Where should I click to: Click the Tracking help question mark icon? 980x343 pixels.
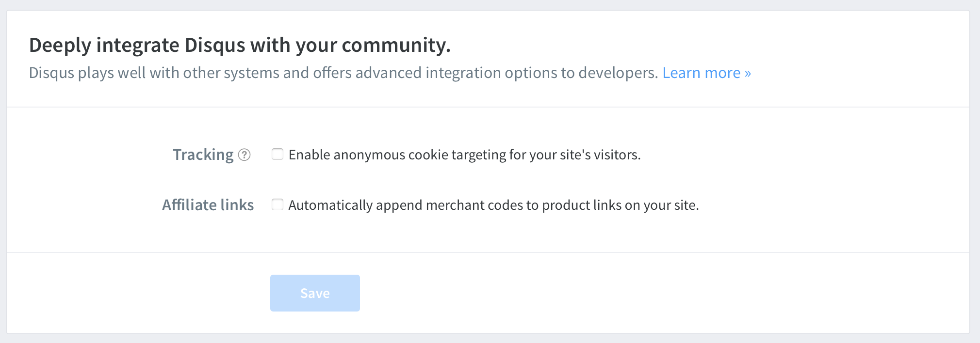(x=245, y=155)
